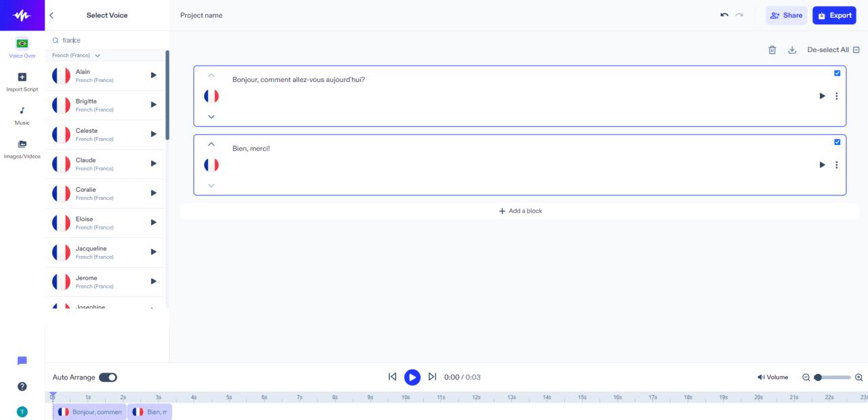Change voice flag of 'Bonjour' block
Screen dimensions: 868x420
click(x=212, y=96)
